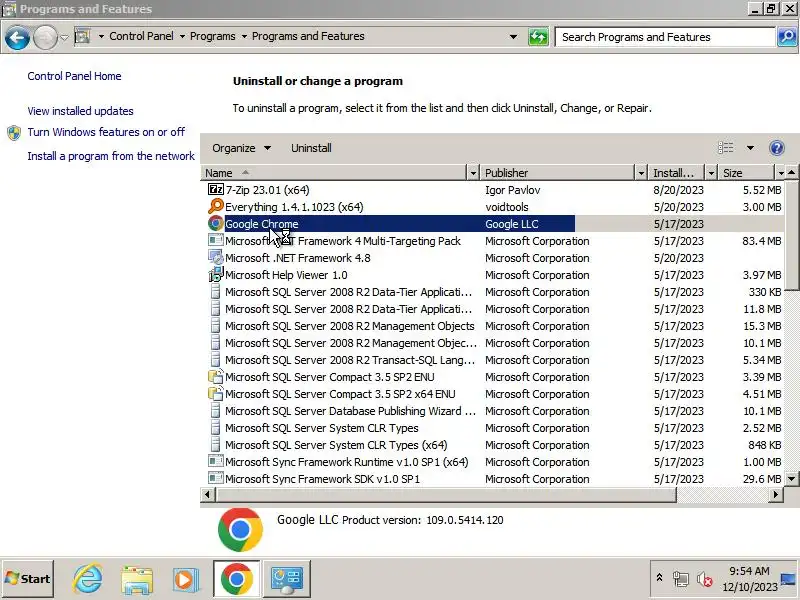Sort list by Name column header
This screenshot has height=600, width=800.
334,173
